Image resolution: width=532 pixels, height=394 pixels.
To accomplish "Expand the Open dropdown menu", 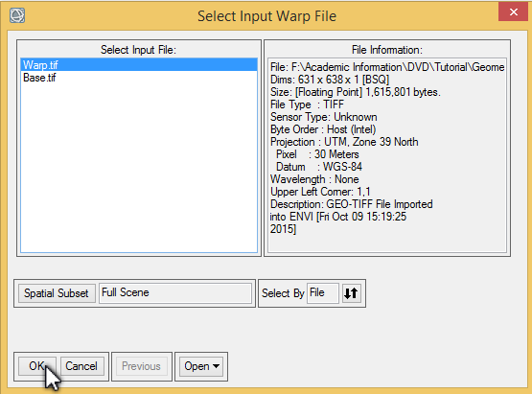I will pyautogui.click(x=201, y=366).
